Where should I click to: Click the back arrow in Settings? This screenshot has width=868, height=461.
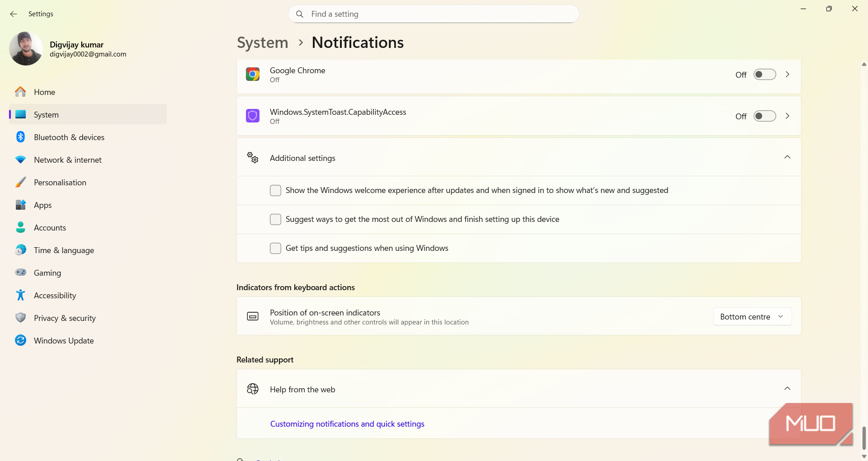pos(14,14)
